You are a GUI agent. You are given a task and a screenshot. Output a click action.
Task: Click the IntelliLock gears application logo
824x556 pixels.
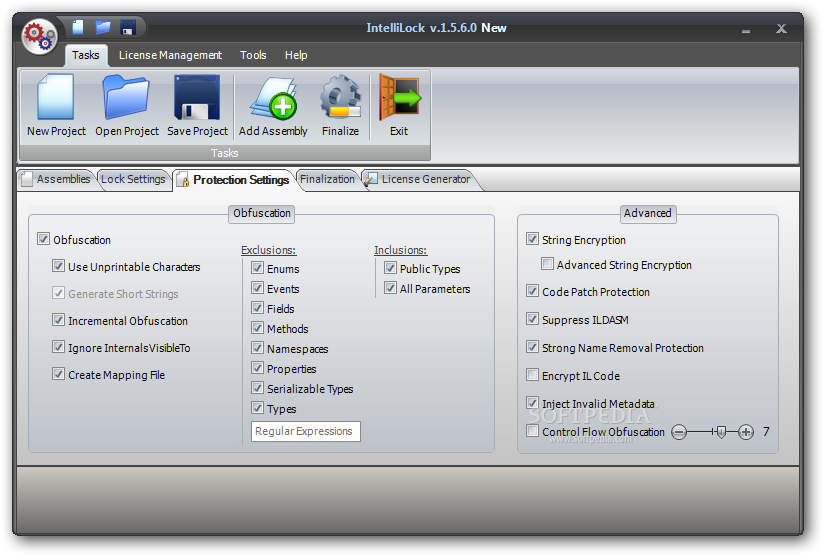click(x=39, y=36)
